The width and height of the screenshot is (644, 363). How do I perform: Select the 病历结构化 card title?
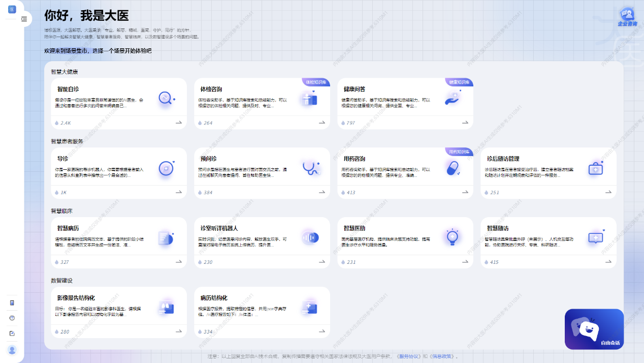coord(214,298)
